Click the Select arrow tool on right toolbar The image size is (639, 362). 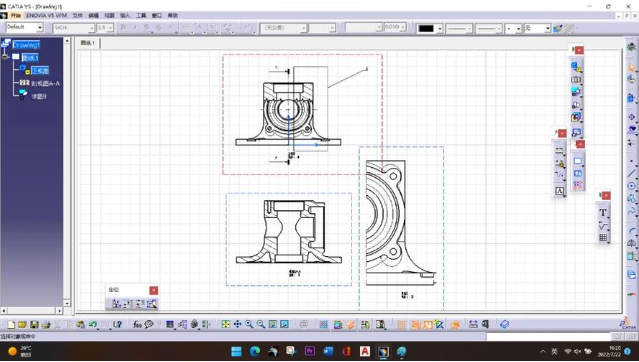pyautogui.click(x=632, y=68)
